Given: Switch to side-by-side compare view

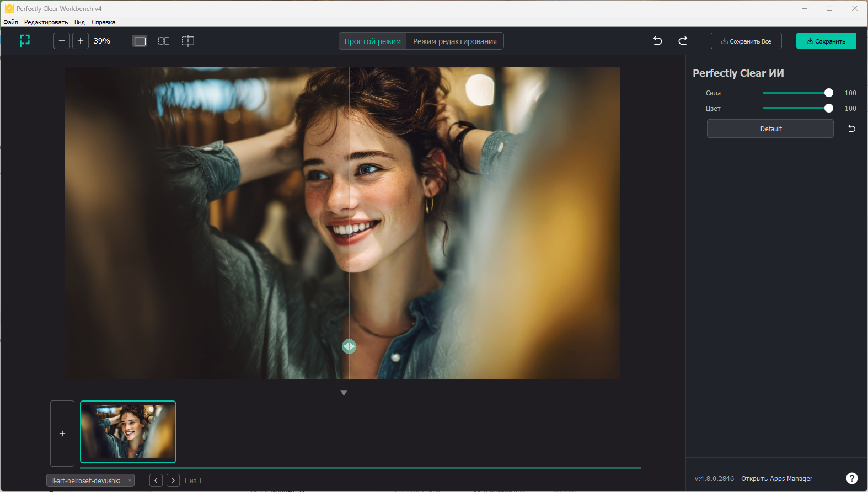Looking at the screenshot, I should [x=164, y=41].
